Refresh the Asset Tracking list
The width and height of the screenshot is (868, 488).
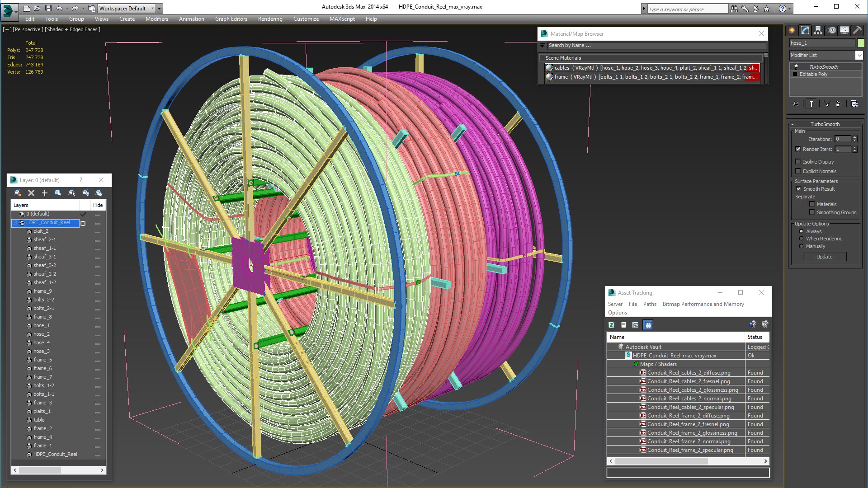click(611, 325)
